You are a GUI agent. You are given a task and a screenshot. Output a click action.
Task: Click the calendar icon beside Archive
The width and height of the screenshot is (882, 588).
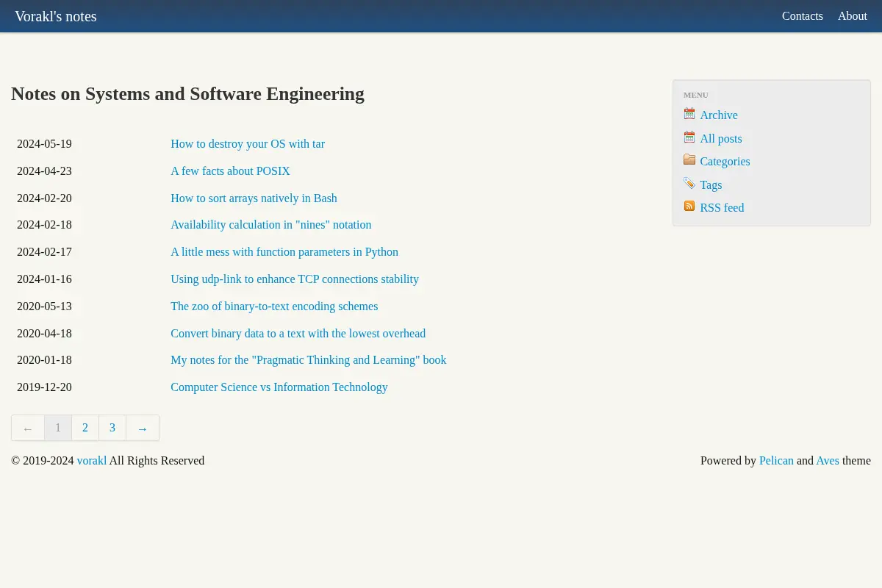pos(689,114)
